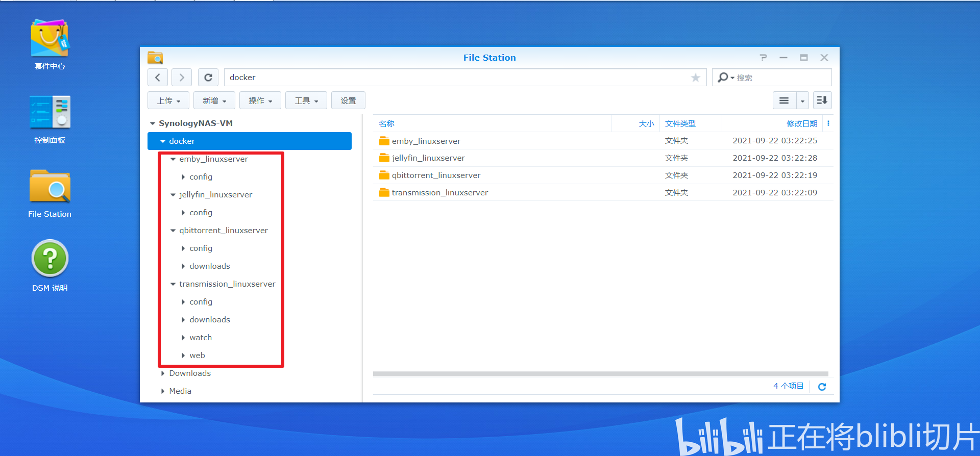Maximize the File Station window

tap(804, 58)
